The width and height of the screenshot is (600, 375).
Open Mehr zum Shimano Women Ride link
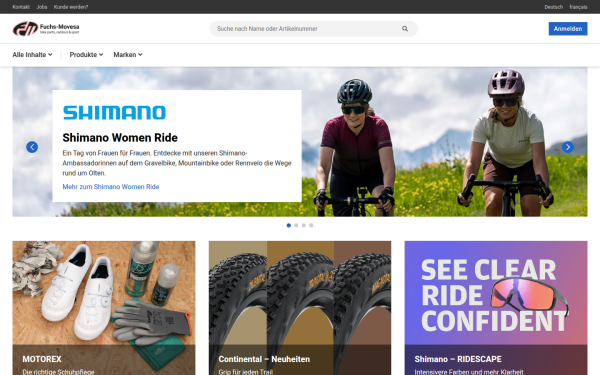pos(111,187)
